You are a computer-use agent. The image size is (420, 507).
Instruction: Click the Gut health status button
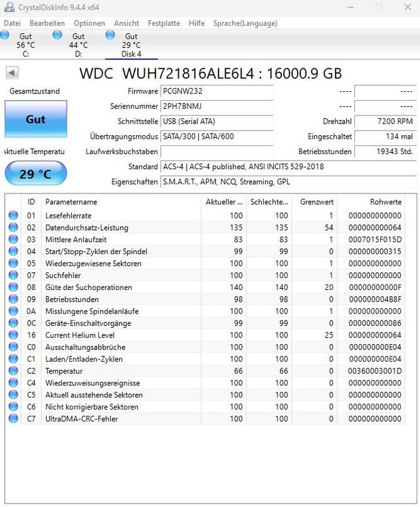[x=36, y=119]
